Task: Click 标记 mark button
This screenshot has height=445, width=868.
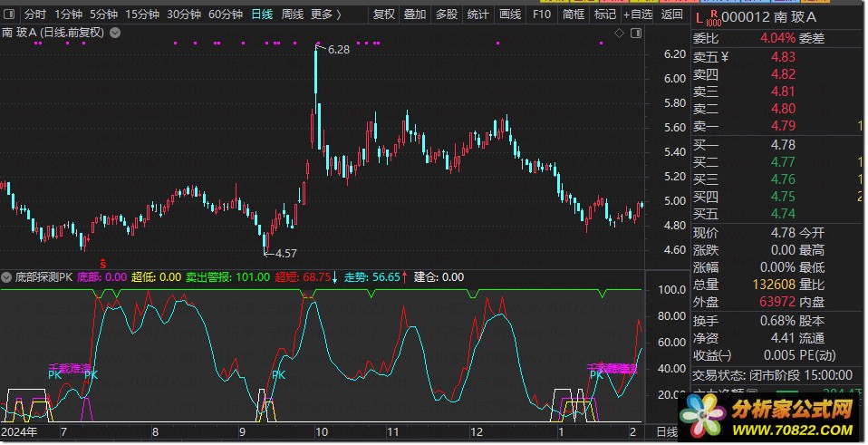Action: click(605, 15)
